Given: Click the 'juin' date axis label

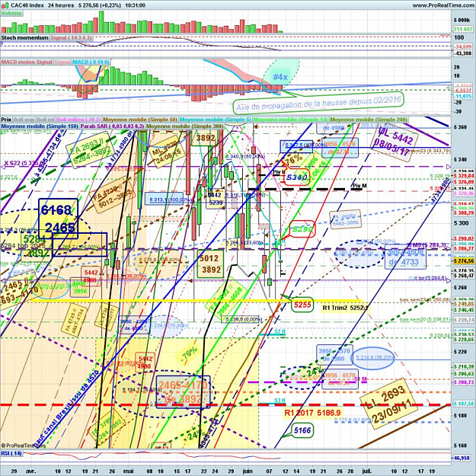Looking at the screenshot, I should 248,471.
